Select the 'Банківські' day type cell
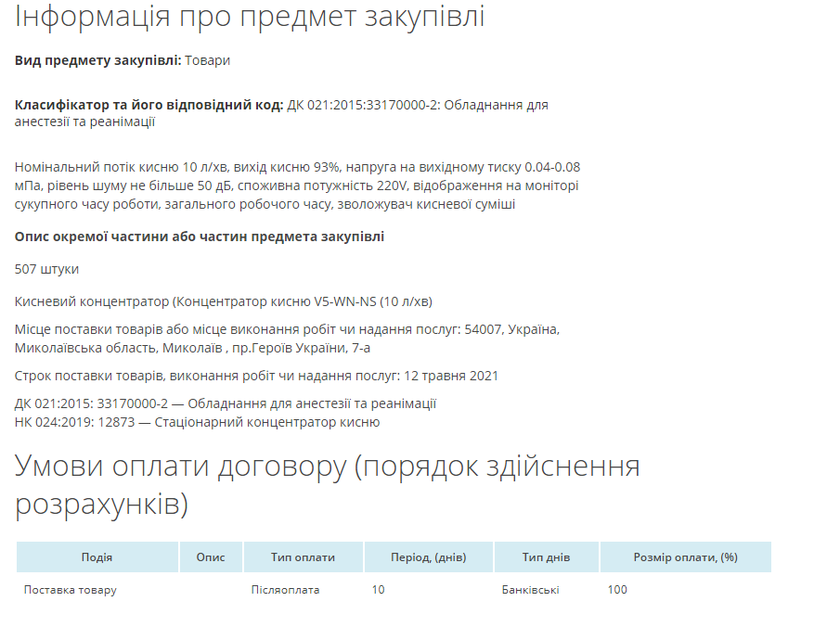 pos(530,590)
